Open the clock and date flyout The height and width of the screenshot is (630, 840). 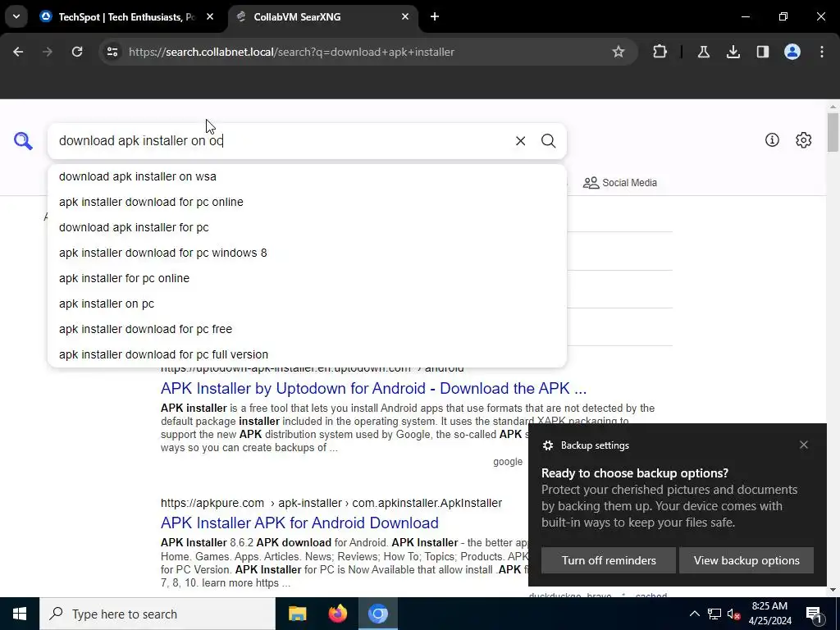pos(769,614)
